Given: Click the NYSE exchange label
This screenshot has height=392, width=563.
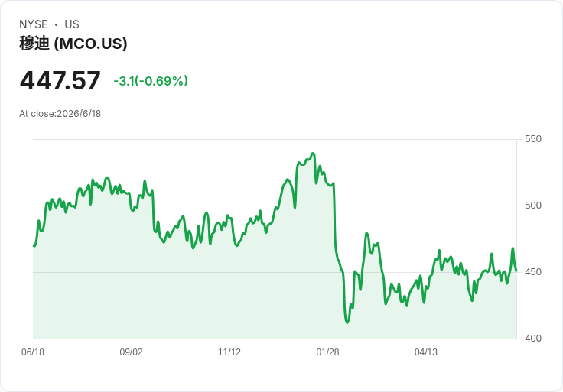Looking at the screenshot, I should point(34,24).
